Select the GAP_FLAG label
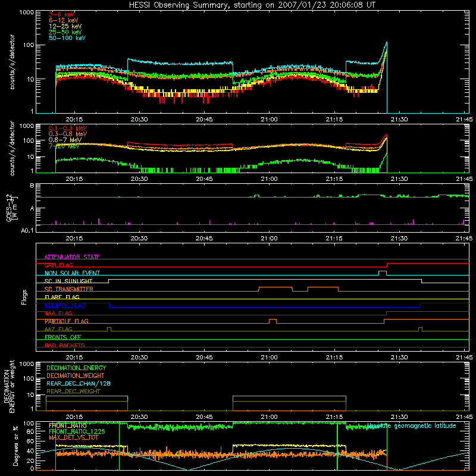This screenshot has height=476, width=476. (x=58, y=265)
